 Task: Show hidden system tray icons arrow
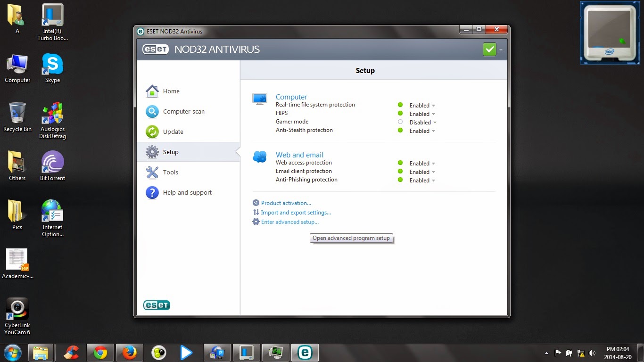coord(546,353)
